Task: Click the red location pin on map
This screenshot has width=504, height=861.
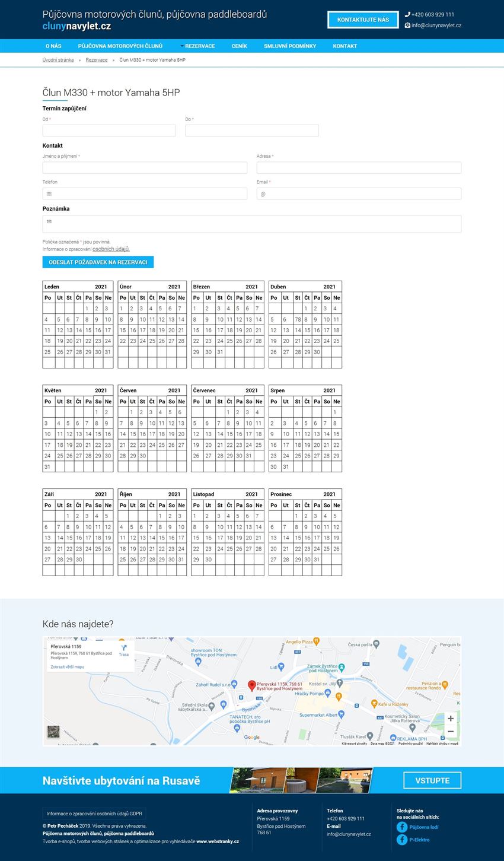Action: point(251,685)
